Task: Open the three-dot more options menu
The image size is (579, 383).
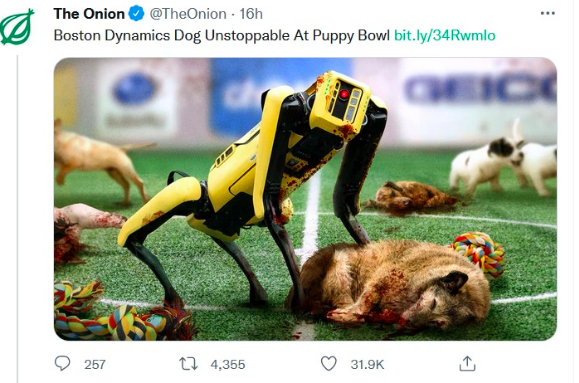Action: tap(548, 13)
